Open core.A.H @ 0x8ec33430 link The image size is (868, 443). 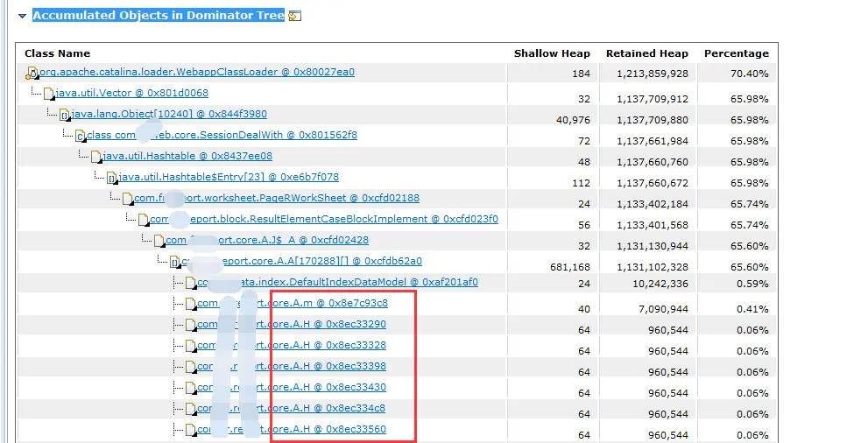pos(292,387)
